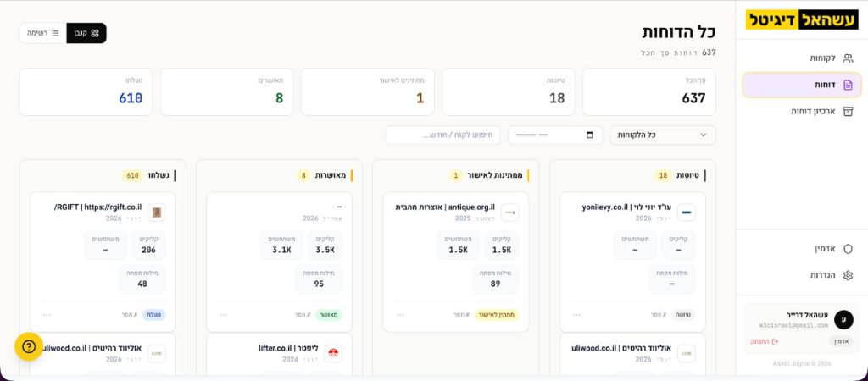This screenshot has width=868, height=381.
Task: Open the calendar icon in date field
Action: [590, 135]
